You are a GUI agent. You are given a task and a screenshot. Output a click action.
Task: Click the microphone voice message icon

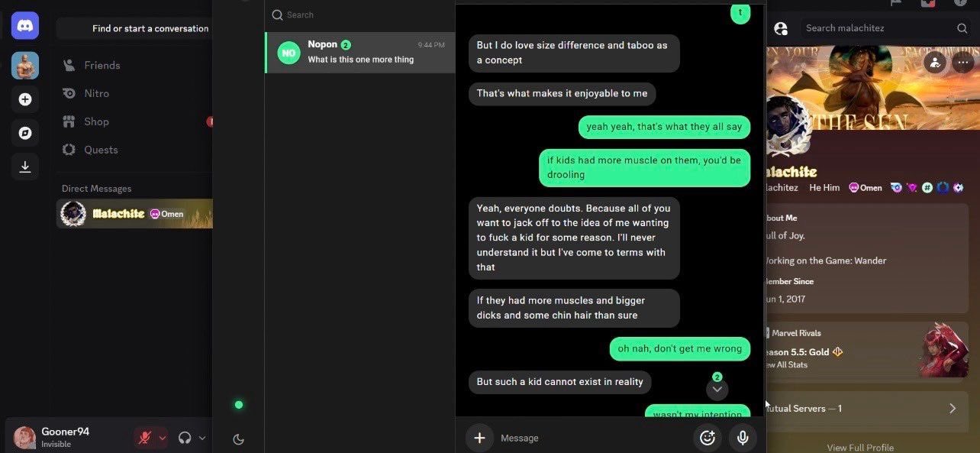(x=742, y=438)
